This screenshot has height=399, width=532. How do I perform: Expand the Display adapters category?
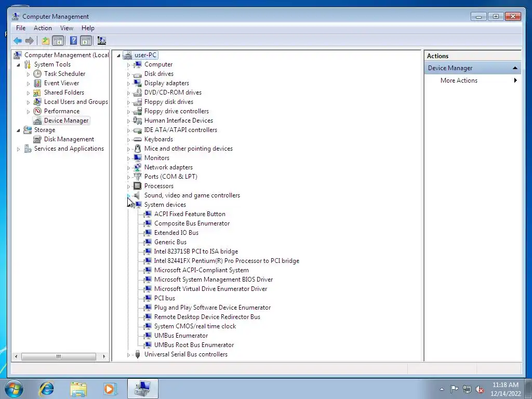click(x=129, y=84)
